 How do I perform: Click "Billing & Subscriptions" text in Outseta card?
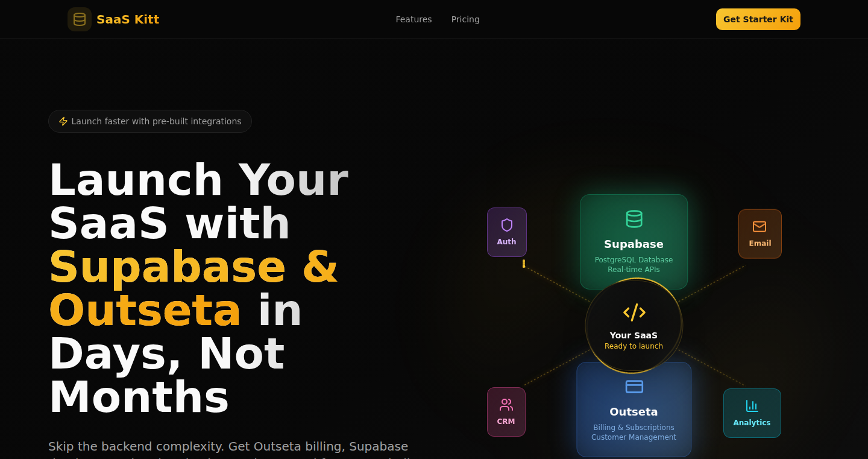pos(634,428)
